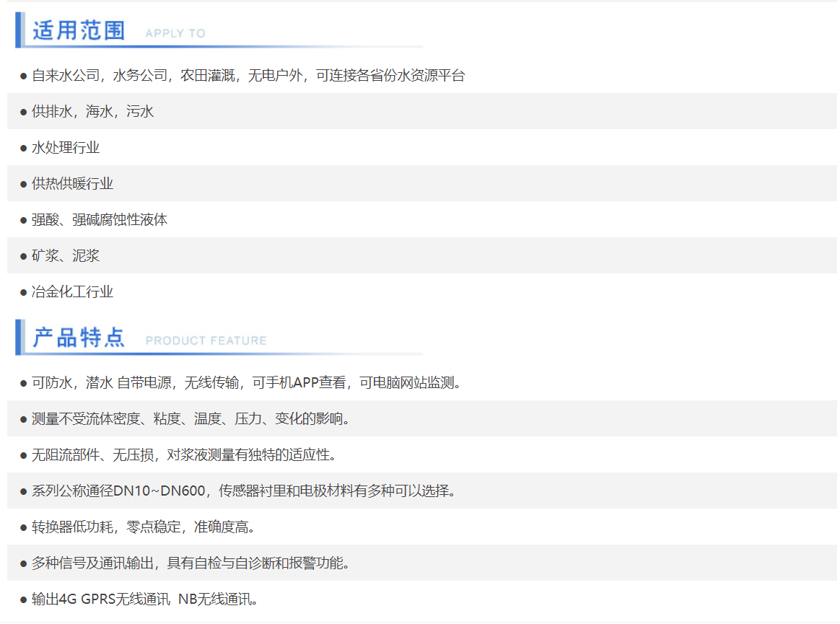Image resolution: width=840 pixels, height=624 pixels.
Task: Click the 供热供暖行业 list item
Action: click(72, 184)
